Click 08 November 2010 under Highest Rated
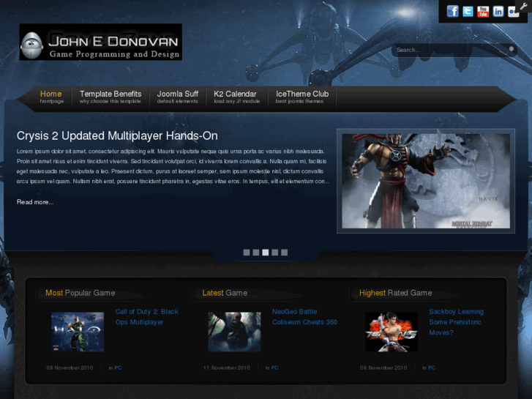 [383, 368]
